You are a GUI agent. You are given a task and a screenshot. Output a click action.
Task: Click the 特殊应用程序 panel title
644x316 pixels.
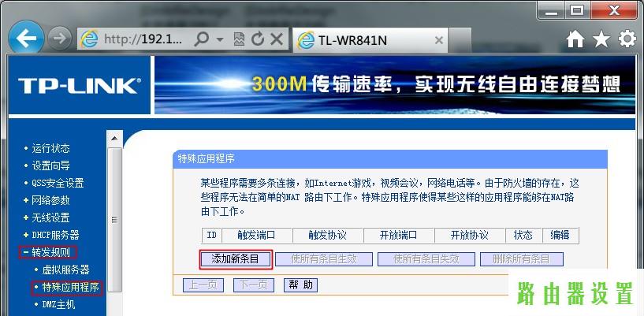(x=207, y=159)
